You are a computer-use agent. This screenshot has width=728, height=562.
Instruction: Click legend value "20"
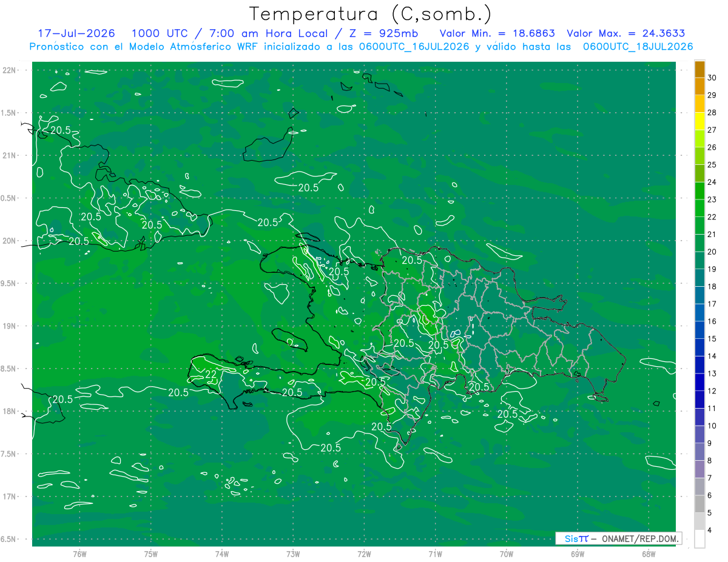pos(712,252)
